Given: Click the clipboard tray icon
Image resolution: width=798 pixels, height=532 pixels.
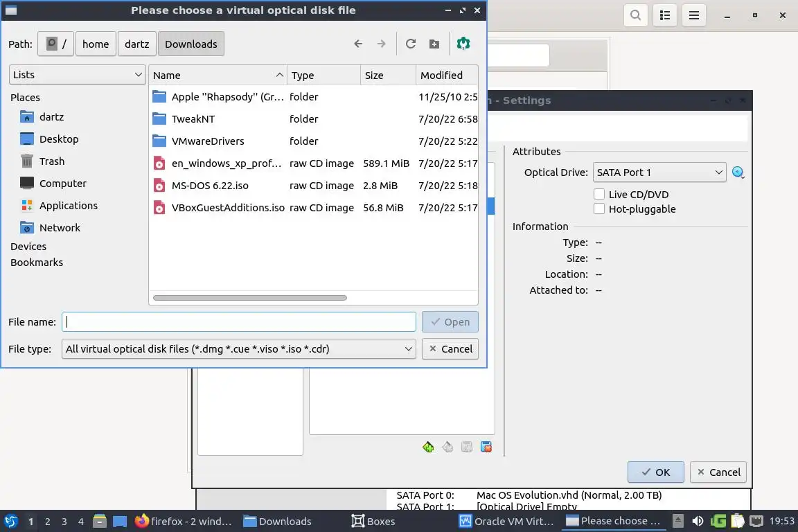Looking at the screenshot, I should pyautogui.click(x=738, y=521).
